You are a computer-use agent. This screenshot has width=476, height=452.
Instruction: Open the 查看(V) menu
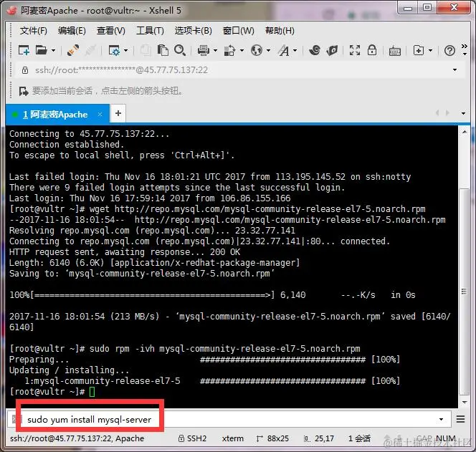point(111,31)
